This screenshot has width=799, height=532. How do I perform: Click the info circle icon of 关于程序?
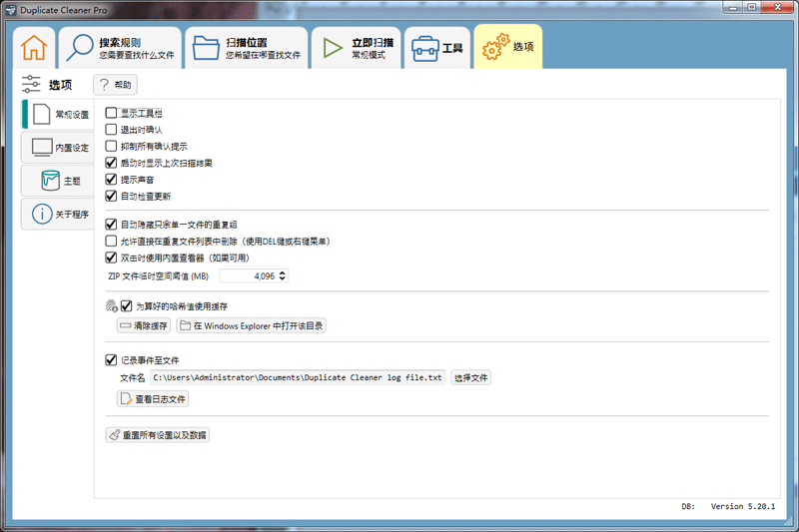point(42,214)
